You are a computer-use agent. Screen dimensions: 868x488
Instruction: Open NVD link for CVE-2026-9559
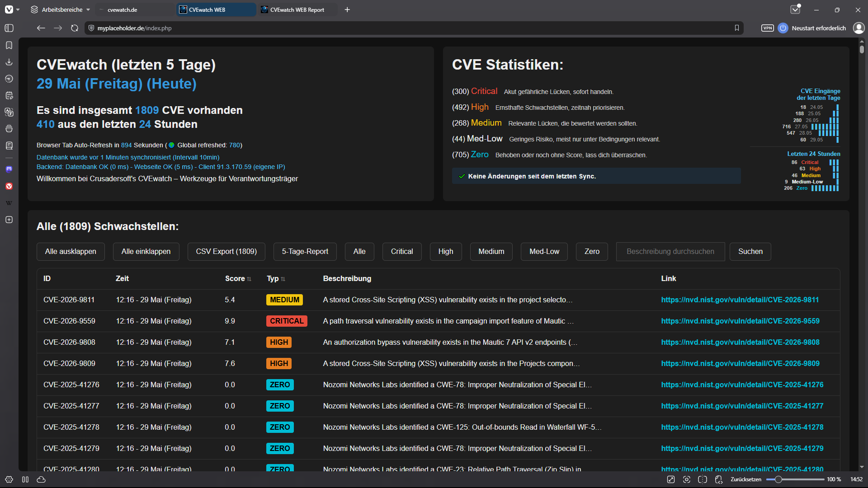pos(741,321)
